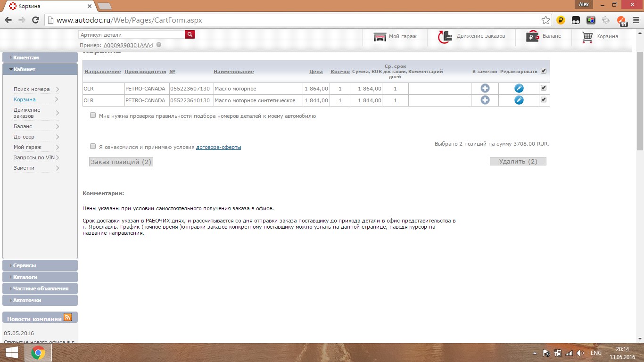Open the Баланс wallet icon
Viewport: 644px width, 362px height.
point(533,37)
